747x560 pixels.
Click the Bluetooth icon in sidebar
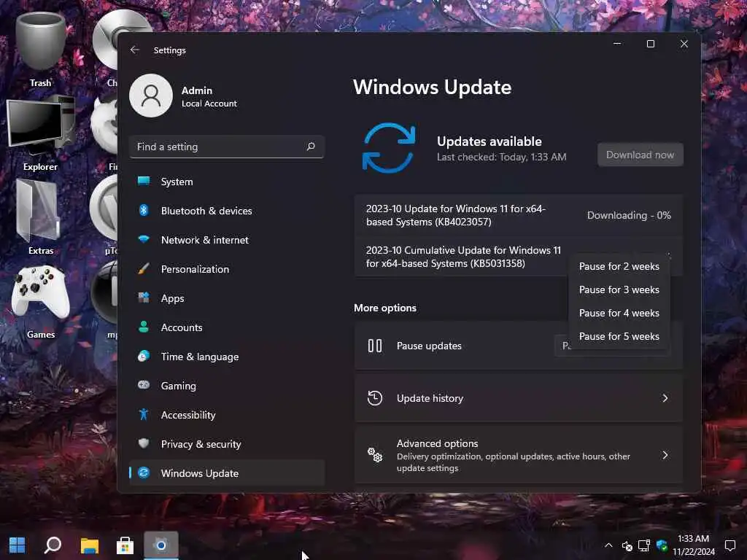pyautogui.click(x=144, y=210)
